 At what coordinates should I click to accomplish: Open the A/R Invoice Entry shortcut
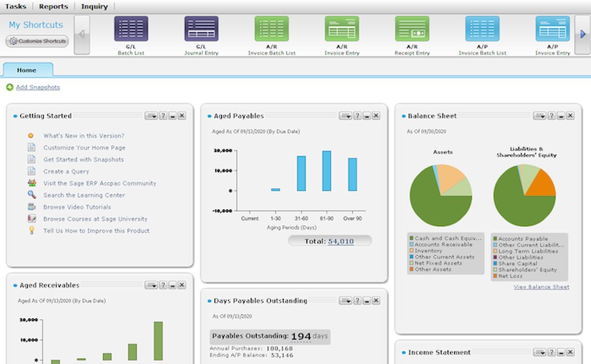click(x=342, y=29)
